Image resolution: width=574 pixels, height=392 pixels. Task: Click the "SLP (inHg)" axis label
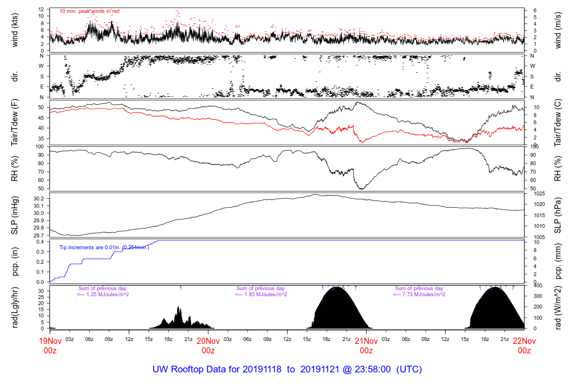15,216
